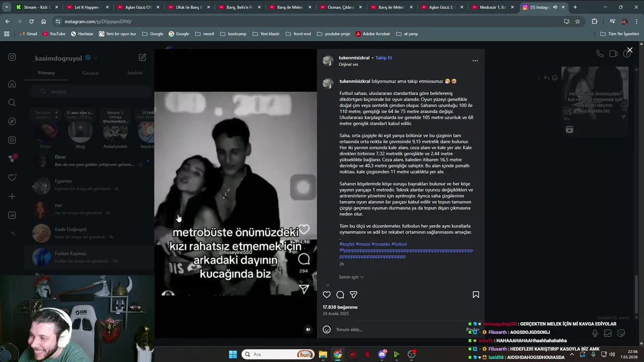Go to Instagram Home in sidebar
The height and width of the screenshot is (362, 644).
coord(12,84)
